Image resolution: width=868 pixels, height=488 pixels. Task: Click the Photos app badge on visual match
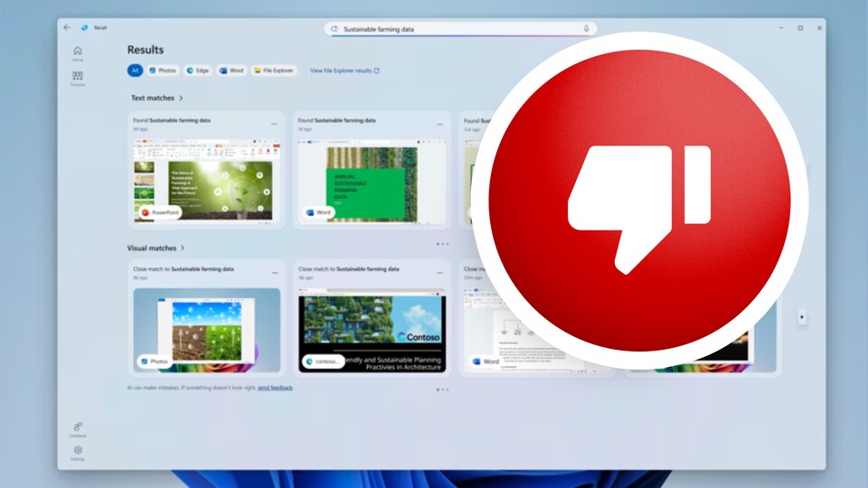click(154, 361)
